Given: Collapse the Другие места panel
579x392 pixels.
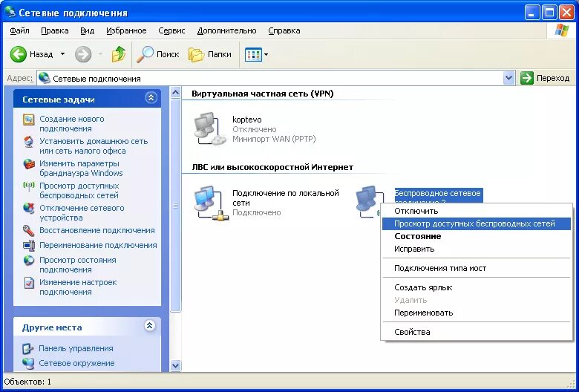Looking at the screenshot, I should pos(149,325).
